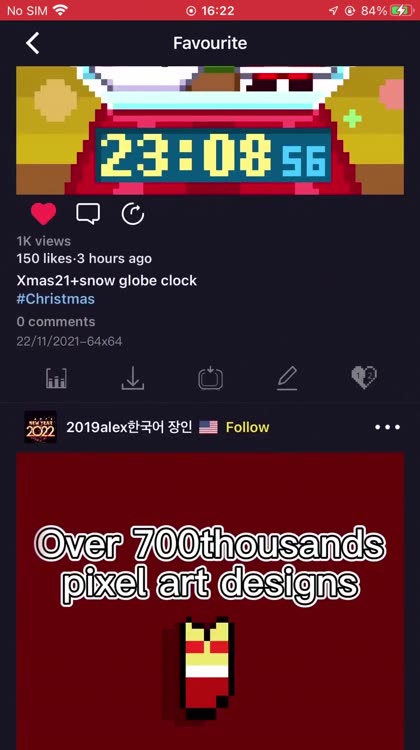Tap the battery indicator in status bar
The image size is (420, 750).
click(x=400, y=11)
